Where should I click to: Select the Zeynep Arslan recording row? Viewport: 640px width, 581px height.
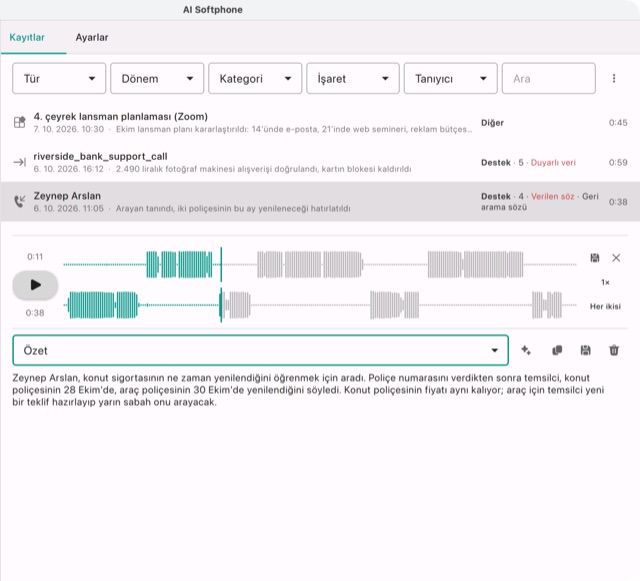click(x=320, y=202)
